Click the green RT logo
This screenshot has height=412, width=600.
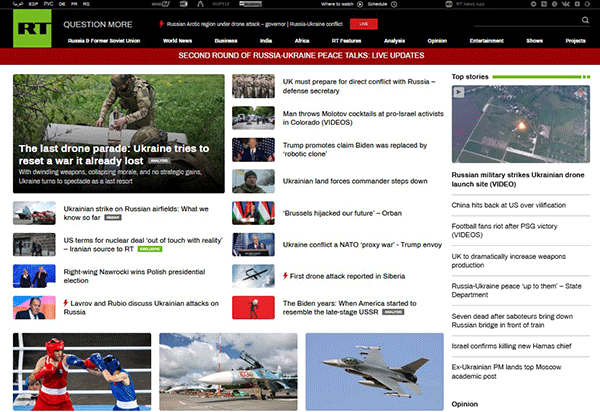coord(32,28)
